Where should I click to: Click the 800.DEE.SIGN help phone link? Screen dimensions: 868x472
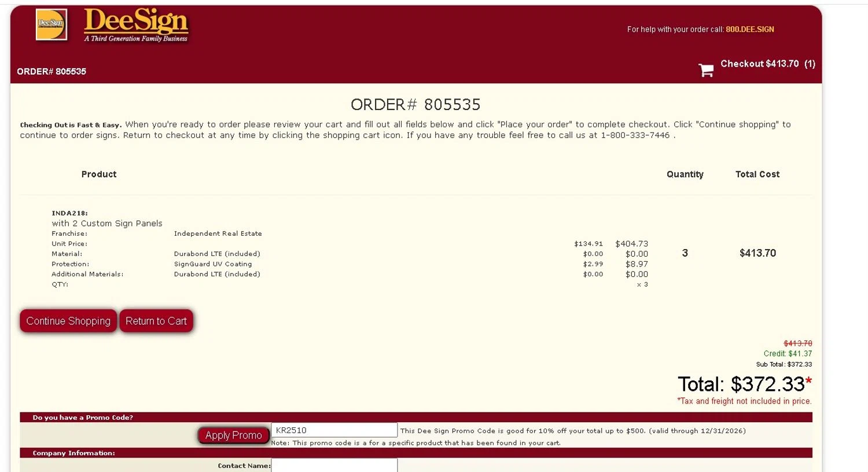(750, 30)
